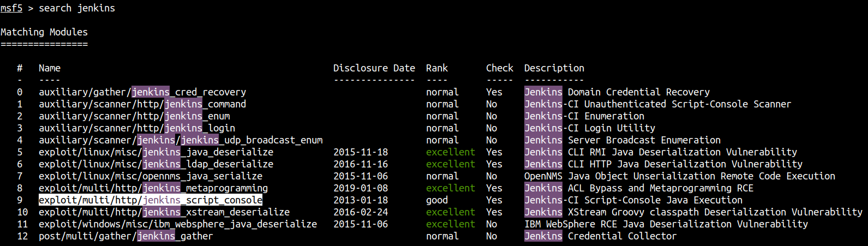Click 'Jenkins Credential Collector' description
868x246 pixels.
tap(601, 236)
